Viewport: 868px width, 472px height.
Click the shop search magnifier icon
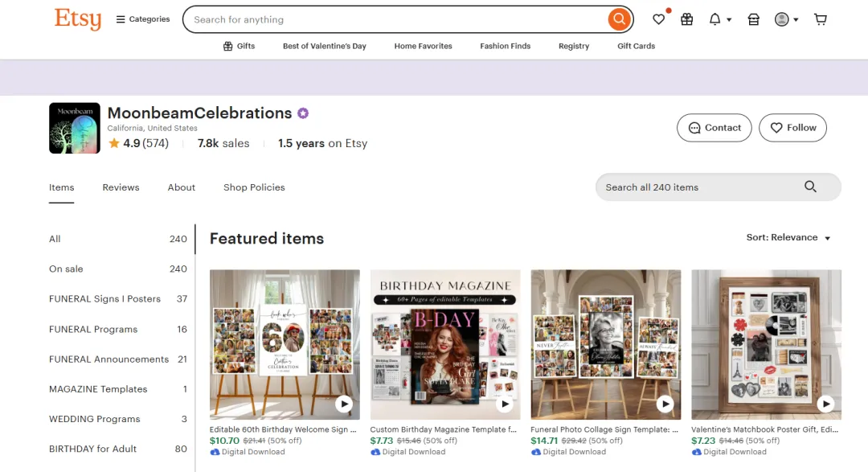coord(810,187)
